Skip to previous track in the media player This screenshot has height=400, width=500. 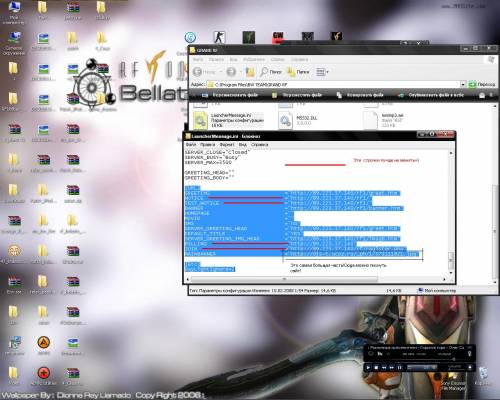(384, 367)
